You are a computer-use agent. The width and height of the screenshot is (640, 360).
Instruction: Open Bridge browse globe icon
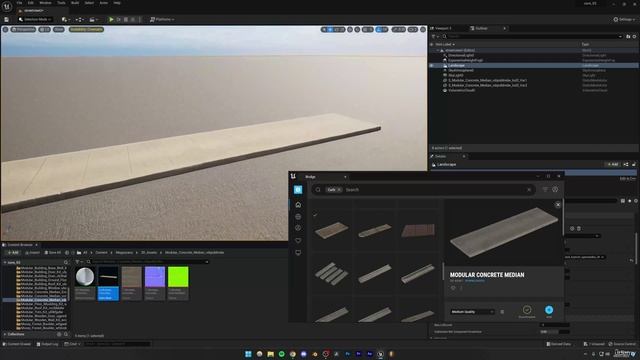coord(298,217)
